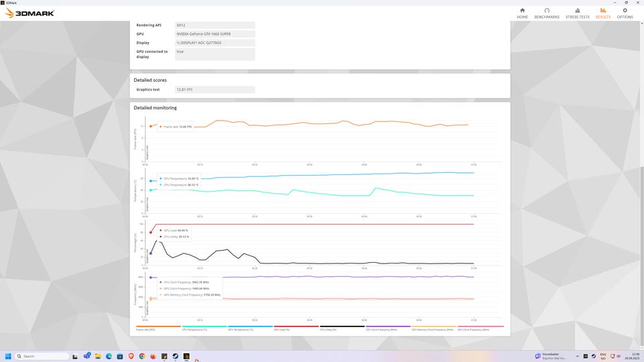Go to the 3DMark Home page
Screen dimensions: 644x362
pos(522,13)
